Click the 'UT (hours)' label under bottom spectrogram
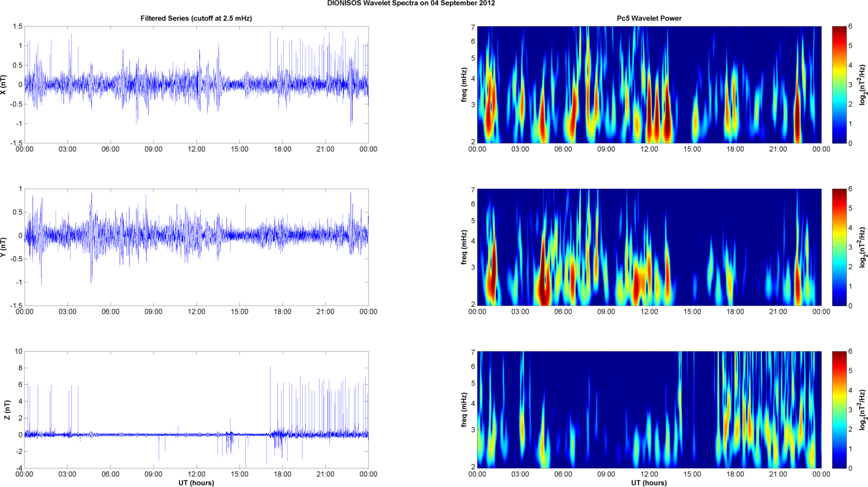 [x=649, y=482]
